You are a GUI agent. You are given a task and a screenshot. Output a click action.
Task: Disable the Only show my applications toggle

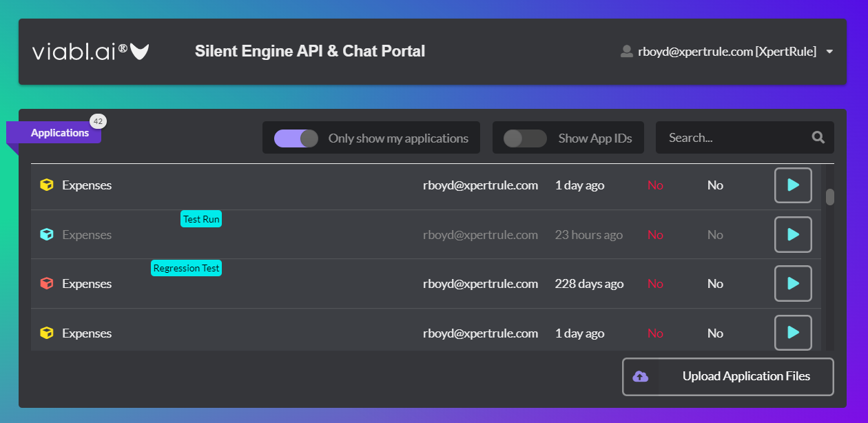(296, 138)
